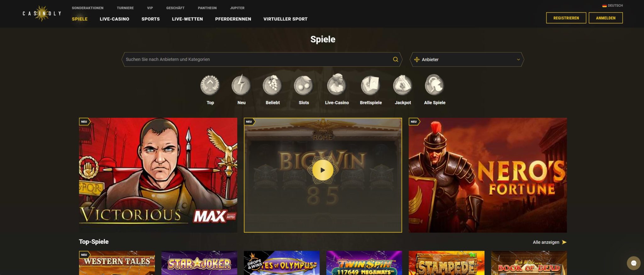Click the search magnifier icon
The height and width of the screenshot is (275, 644).
click(x=395, y=59)
